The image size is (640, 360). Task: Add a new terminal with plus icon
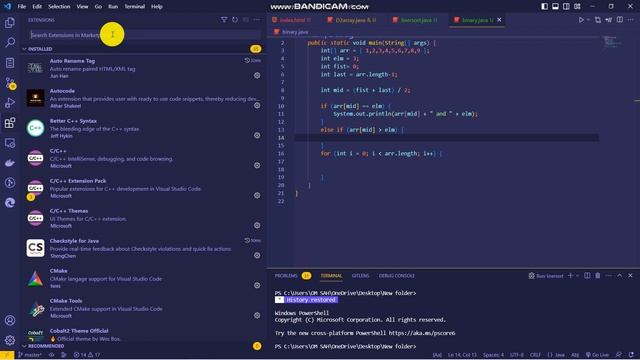coord(571,276)
